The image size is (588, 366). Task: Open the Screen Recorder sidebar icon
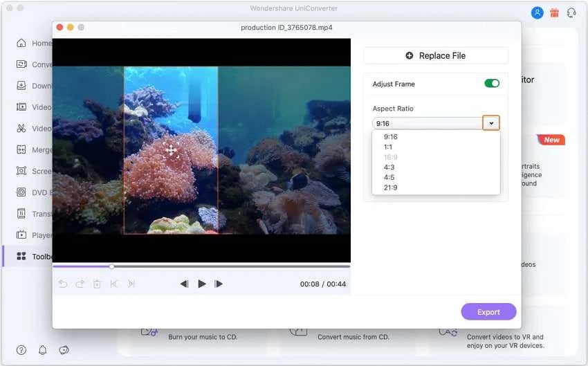(21, 171)
